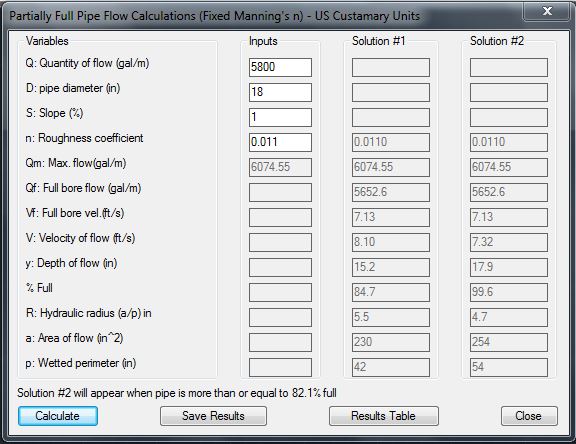576x444 pixels.
Task: Click the Full bore flow input box
Action: pyautogui.click(x=280, y=192)
